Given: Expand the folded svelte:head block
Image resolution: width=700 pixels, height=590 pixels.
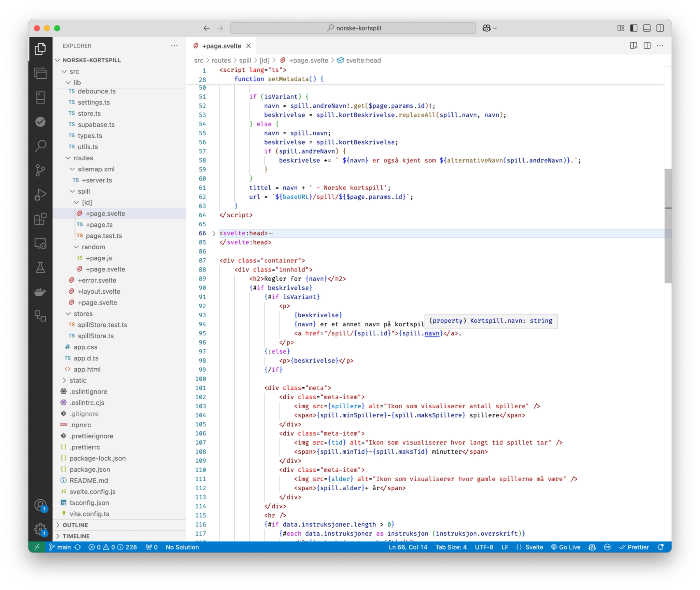Looking at the screenshot, I should pos(214,233).
